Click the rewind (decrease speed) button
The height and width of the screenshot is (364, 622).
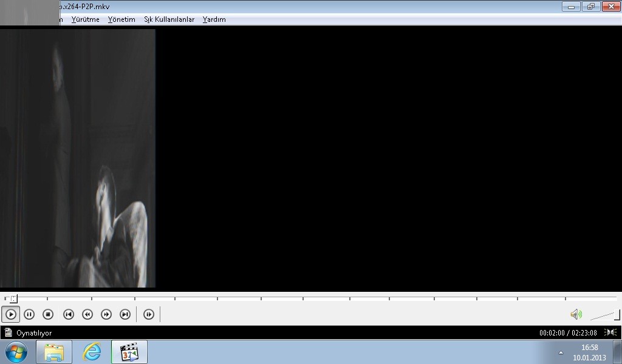point(87,314)
